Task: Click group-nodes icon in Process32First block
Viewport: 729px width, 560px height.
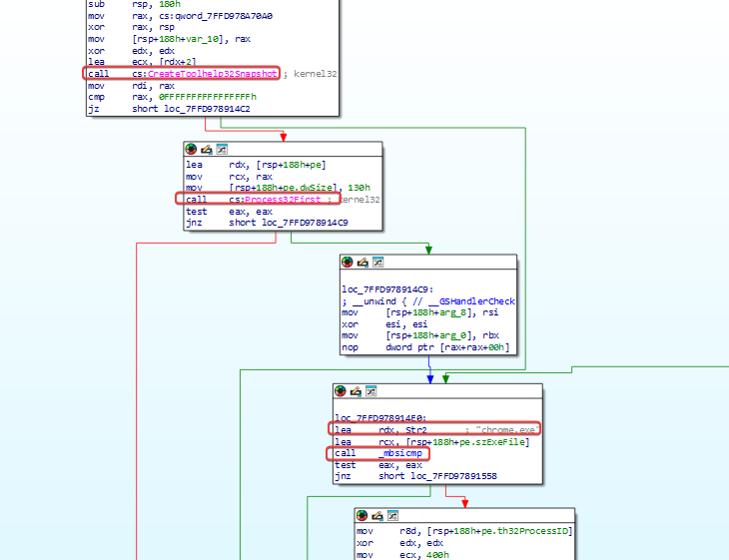Action: pyautogui.click(x=222, y=149)
